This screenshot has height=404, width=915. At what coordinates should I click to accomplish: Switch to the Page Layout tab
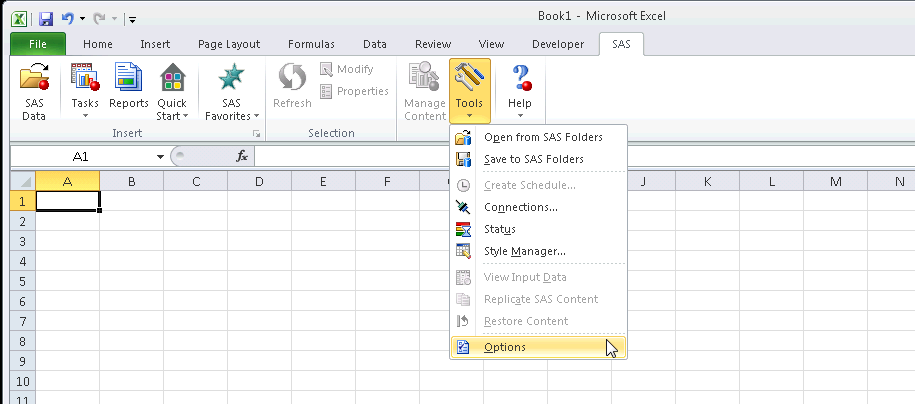point(229,44)
